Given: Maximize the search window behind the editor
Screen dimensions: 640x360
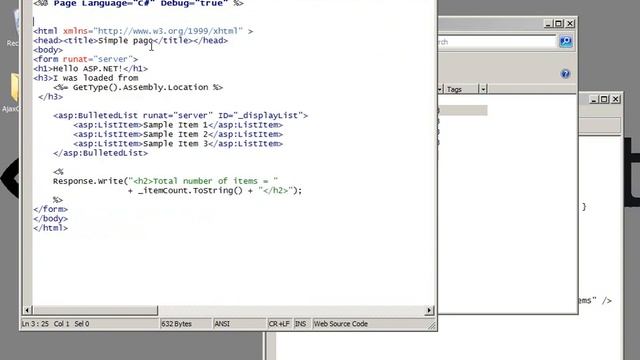Looking at the screenshot, I should pos(559,24).
